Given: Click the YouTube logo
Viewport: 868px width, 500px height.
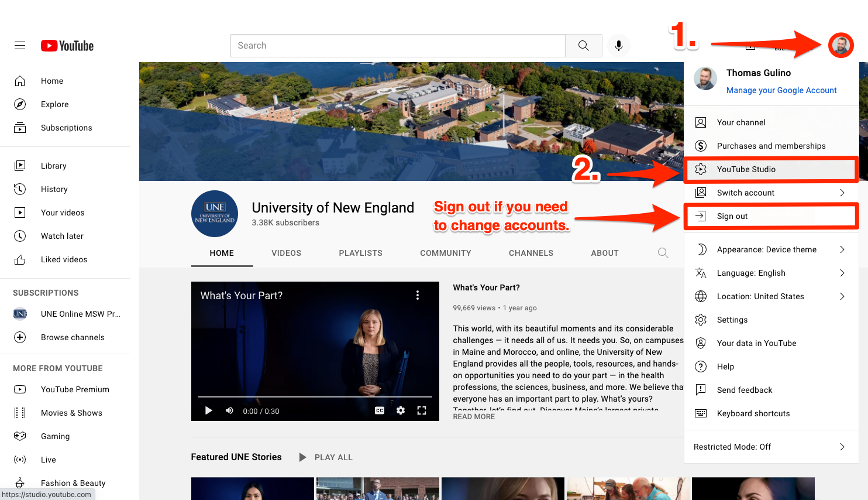Looking at the screenshot, I should click(x=67, y=46).
